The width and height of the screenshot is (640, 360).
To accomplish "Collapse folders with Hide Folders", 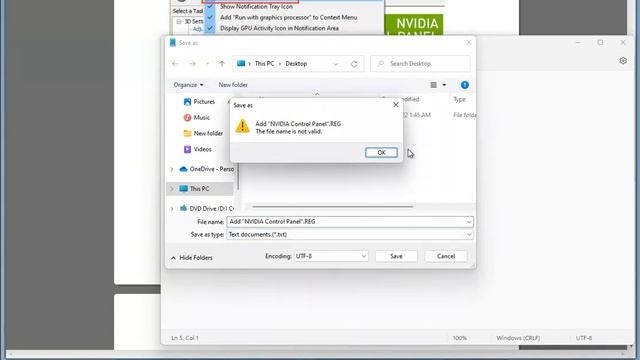I will pyautogui.click(x=191, y=258).
